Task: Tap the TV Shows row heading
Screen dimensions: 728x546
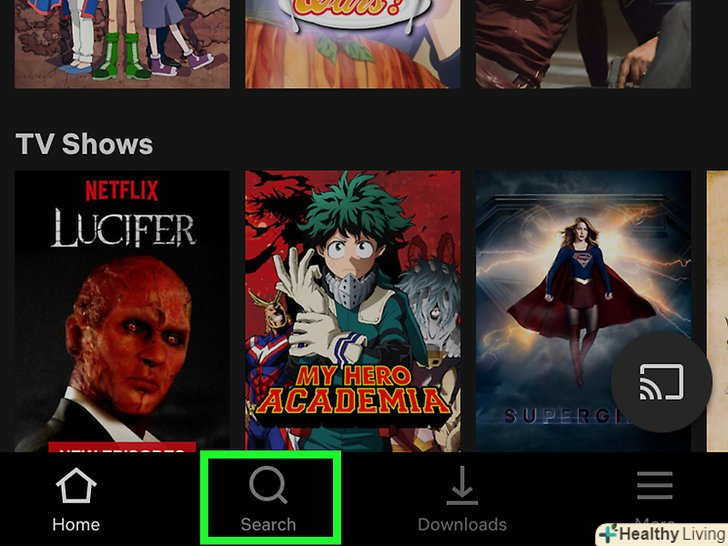Action: click(84, 144)
